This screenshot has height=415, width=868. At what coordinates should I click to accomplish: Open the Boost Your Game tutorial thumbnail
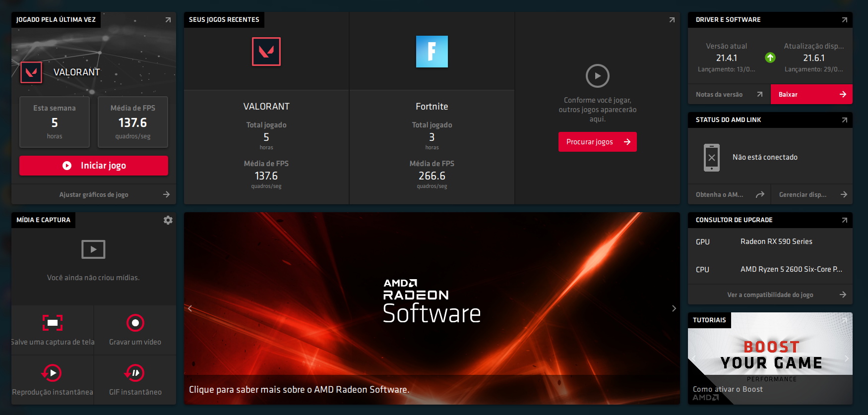[770, 358]
